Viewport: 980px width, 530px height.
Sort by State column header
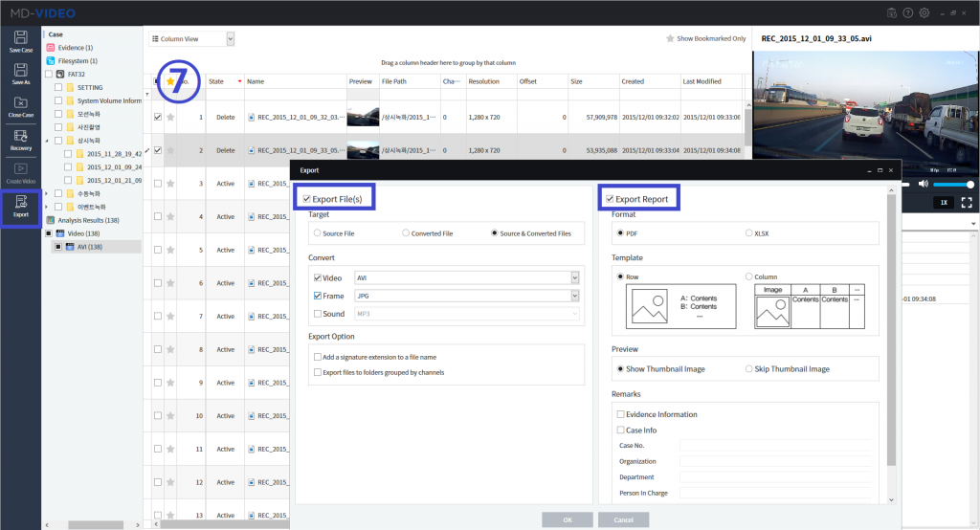coord(224,81)
